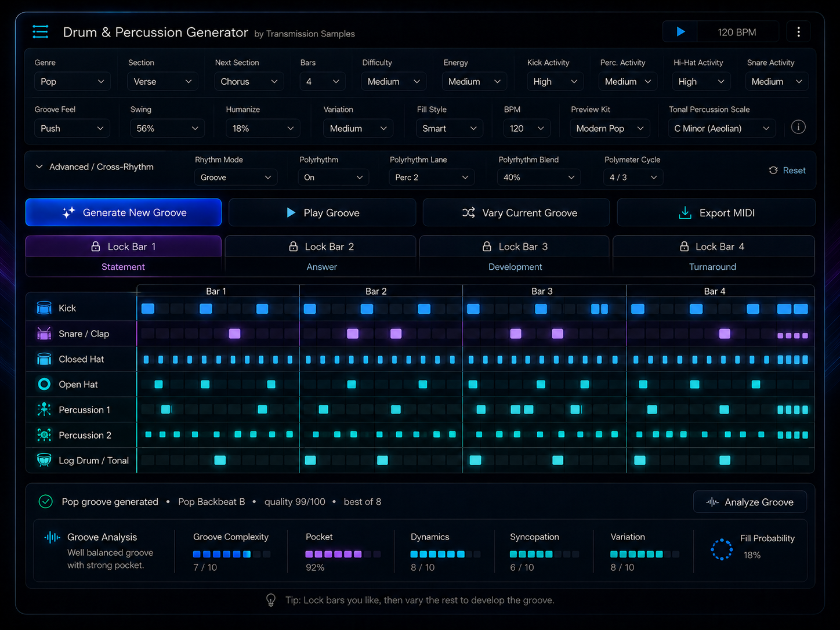Open the Tonal Percussion Scale dropdown
Image resolution: width=840 pixels, height=630 pixels.
coord(722,128)
